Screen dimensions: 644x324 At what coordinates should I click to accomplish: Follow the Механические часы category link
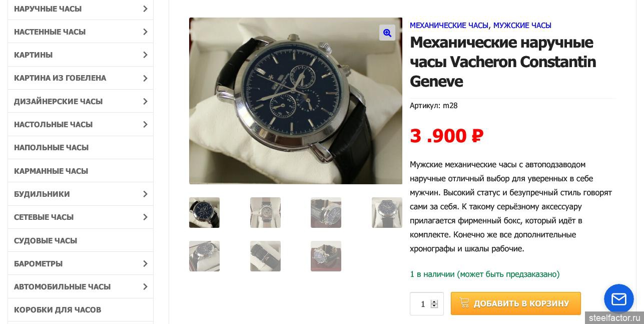click(449, 25)
